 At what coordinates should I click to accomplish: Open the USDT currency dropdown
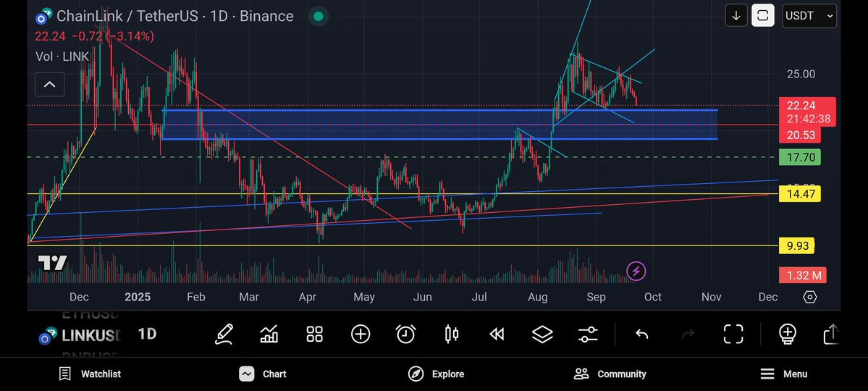pyautogui.click(x=809, y=15)
